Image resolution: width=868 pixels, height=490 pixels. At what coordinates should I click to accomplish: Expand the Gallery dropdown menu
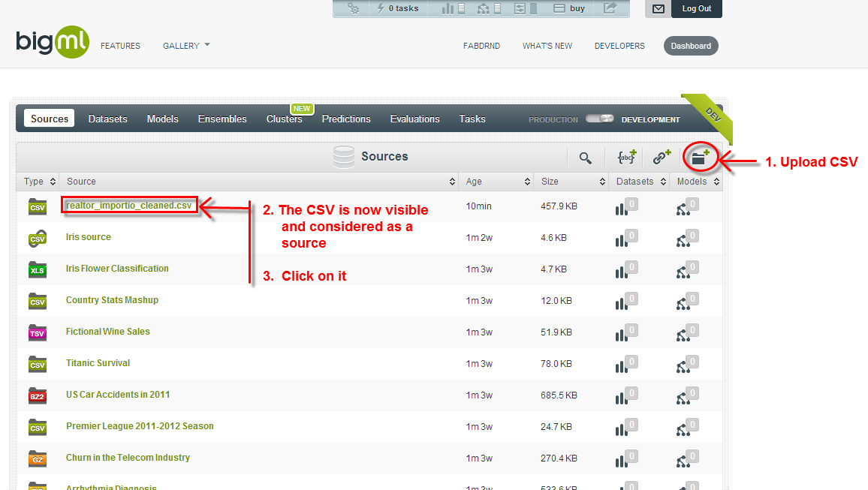click(186, 46)
